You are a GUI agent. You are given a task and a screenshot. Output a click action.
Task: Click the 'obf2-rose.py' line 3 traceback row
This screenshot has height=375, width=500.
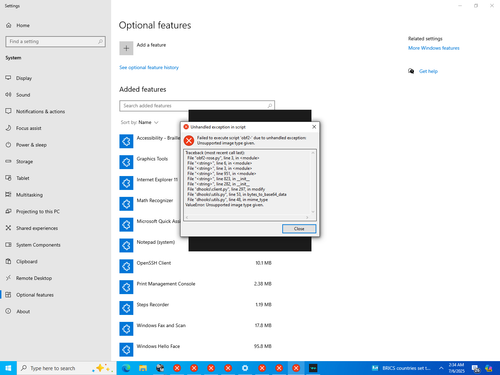[x=223, y=158]
